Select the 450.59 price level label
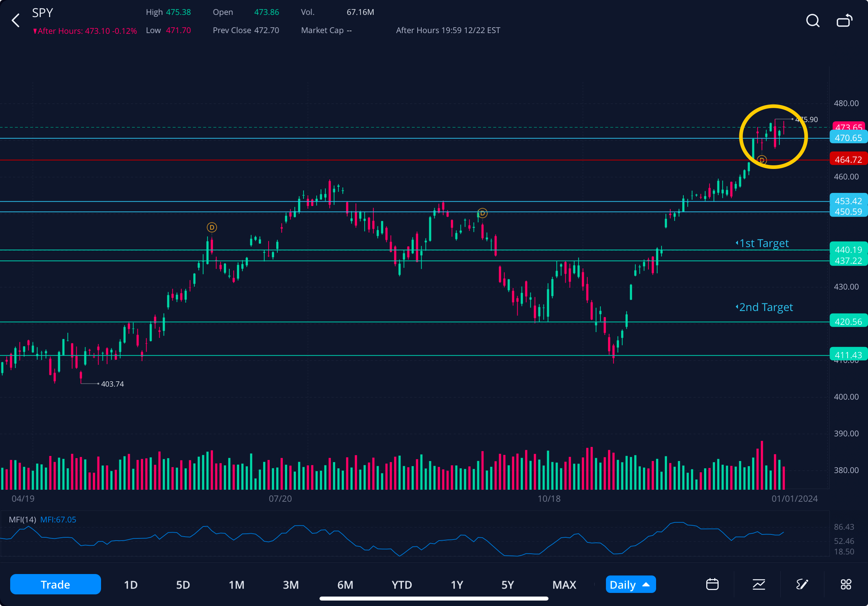Screen dimensions: 868x606 pyautogui.click(x=848, y=211)
